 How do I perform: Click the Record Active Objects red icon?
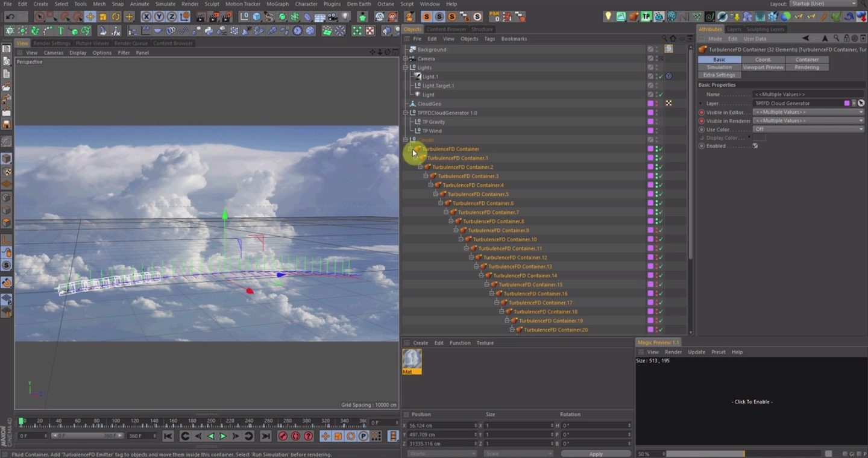click(x=283, y=436)
